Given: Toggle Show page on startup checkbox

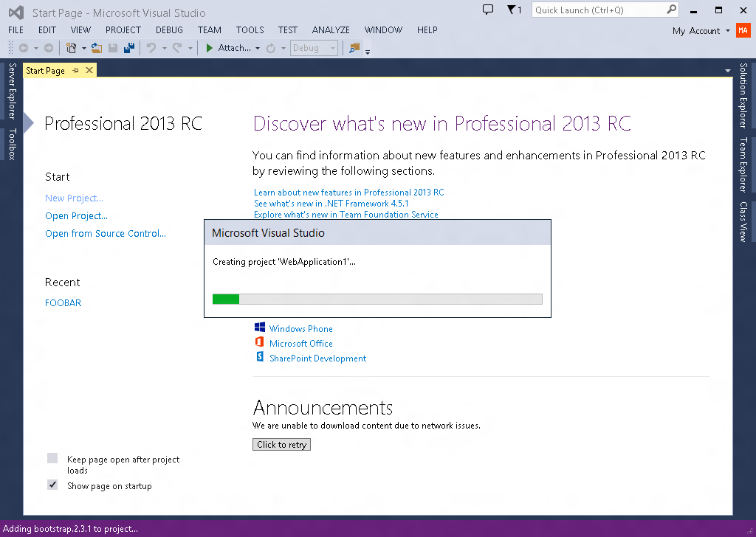Looking at the screenshot, I should tap(52, 485).
